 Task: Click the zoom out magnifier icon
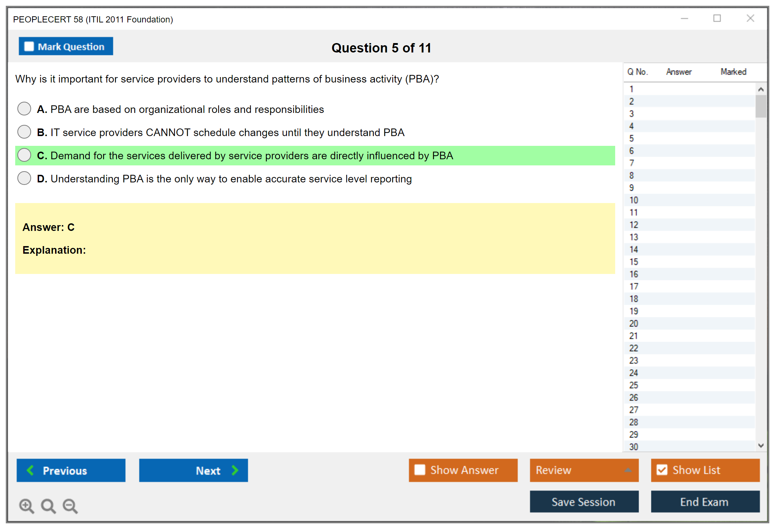pos(70,505)
